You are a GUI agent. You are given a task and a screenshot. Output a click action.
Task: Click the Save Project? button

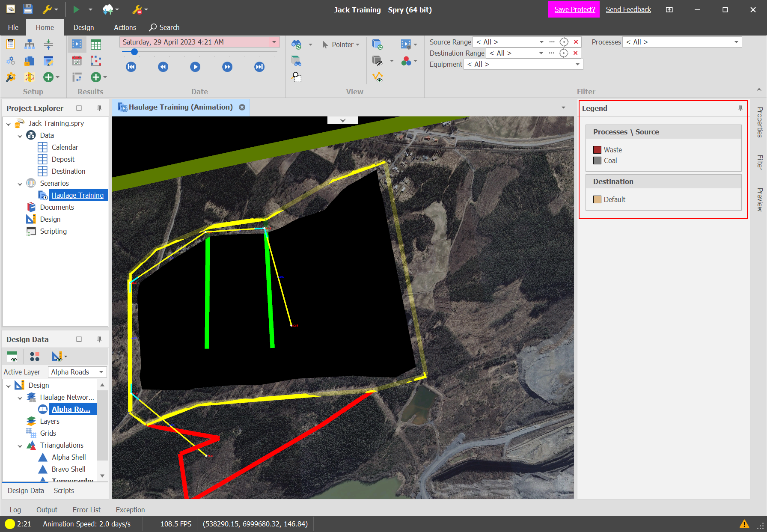pos(574,9)
